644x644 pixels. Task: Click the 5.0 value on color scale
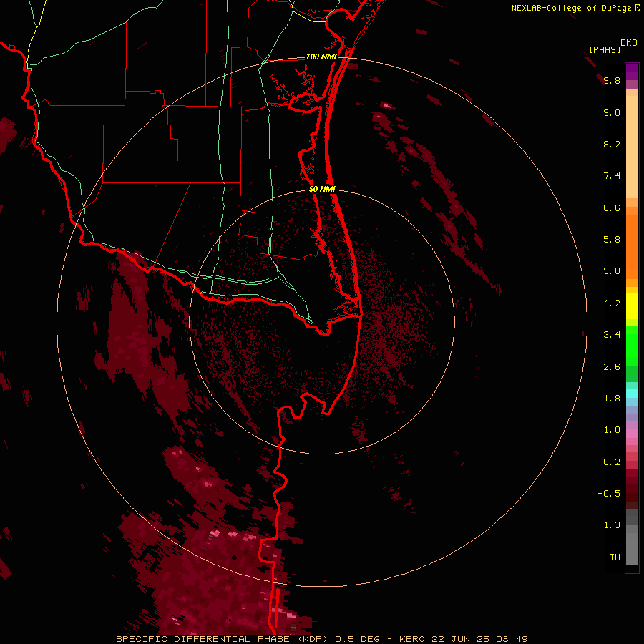tap(612, 271)
